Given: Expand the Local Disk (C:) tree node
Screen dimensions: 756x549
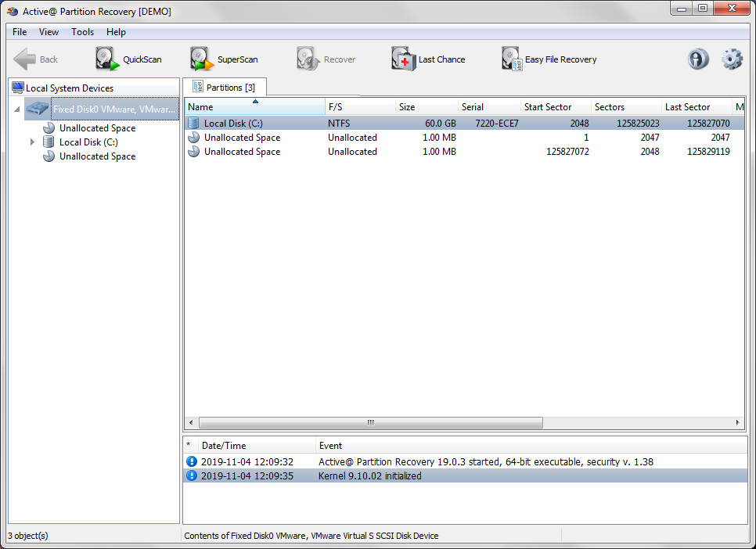Looking at the screenshot, I should (32, 142).
